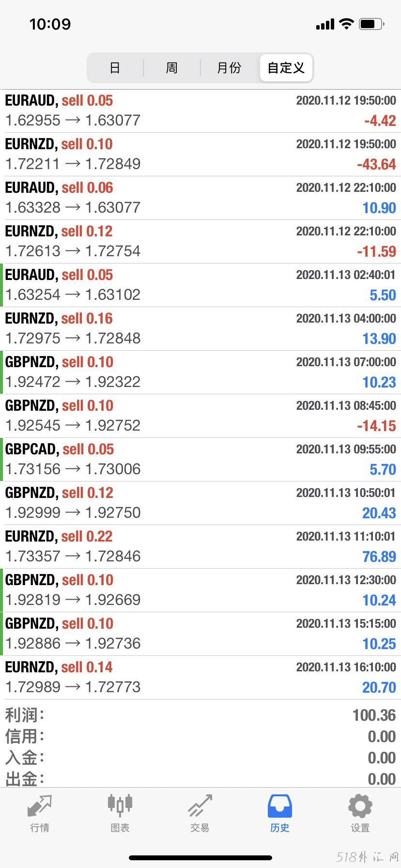Select the 周 week period segment

[172, 68]
